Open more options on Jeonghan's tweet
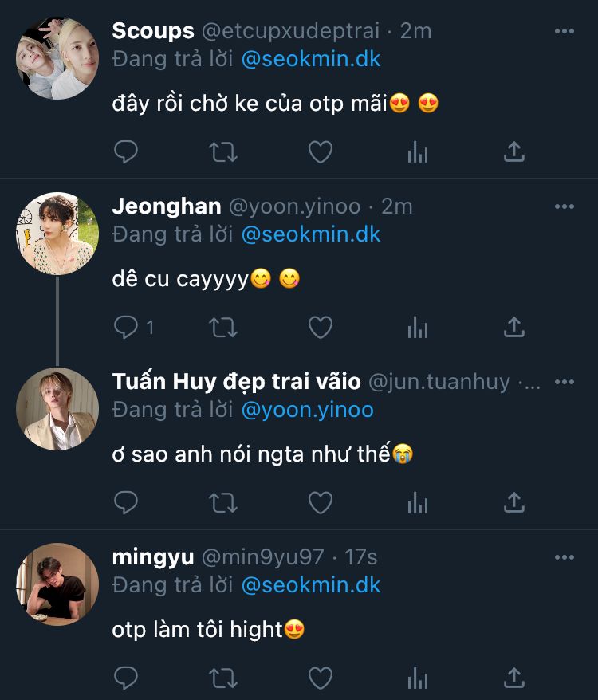The height and width of the screenshot is (700, 598). point(565,206)
